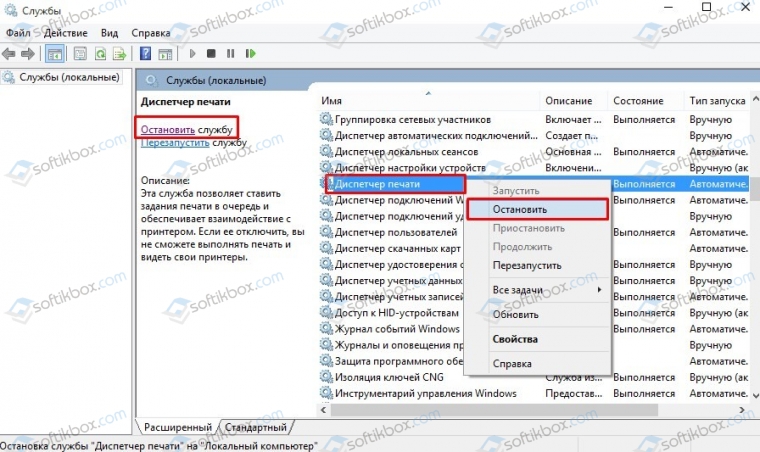Select the Диспетчер печати service row
This screenshot has width=760, height=452.
[x=534, y=184]
